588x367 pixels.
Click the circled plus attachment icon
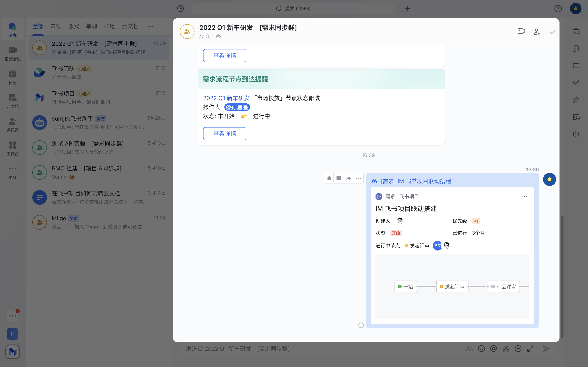[x=518, y=349]
